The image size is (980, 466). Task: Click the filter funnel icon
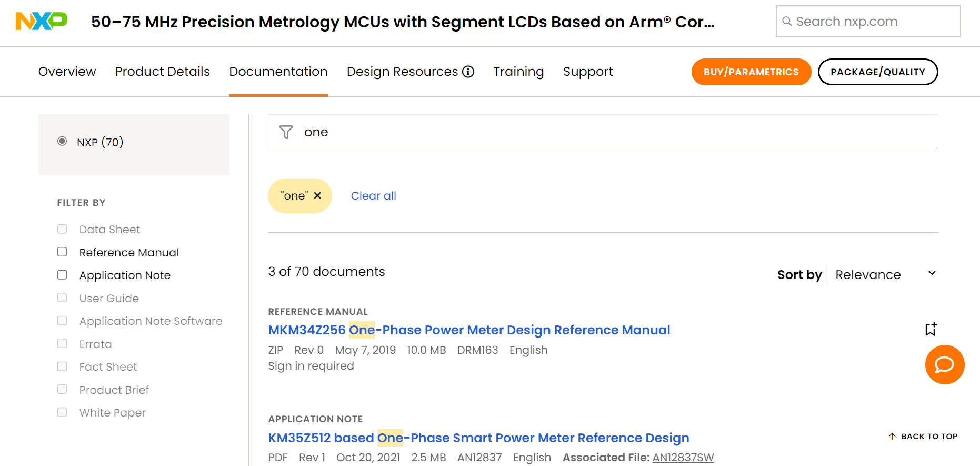point(286,132)
